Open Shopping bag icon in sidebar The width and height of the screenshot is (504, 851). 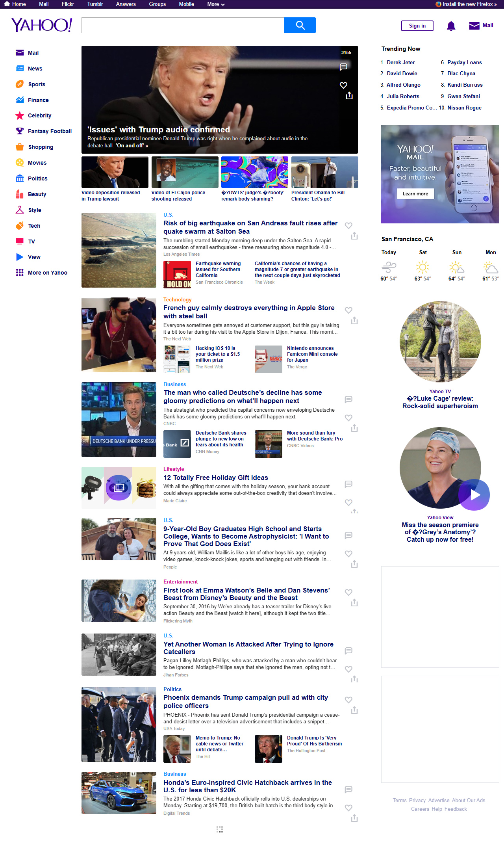click(x=20, y=147)
